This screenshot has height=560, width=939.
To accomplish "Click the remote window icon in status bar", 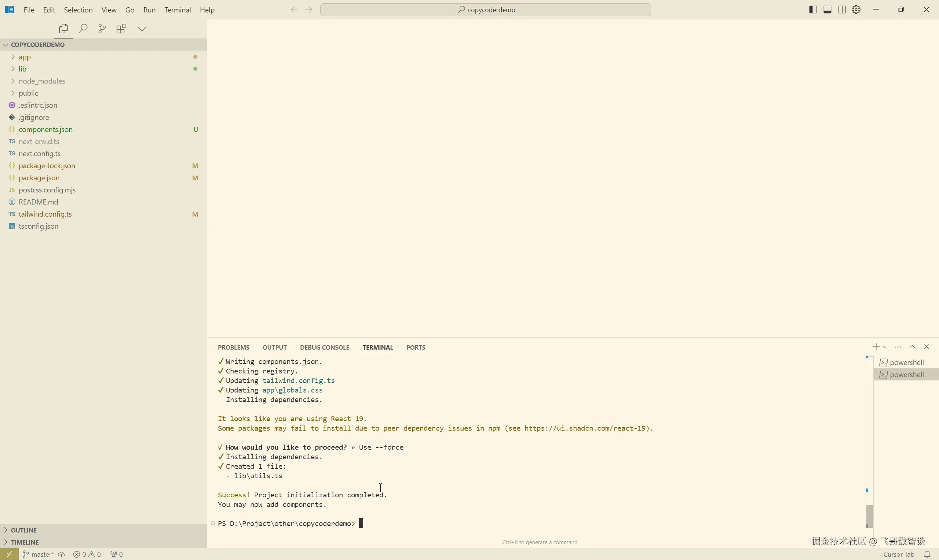I will click(x=9, y=555).
